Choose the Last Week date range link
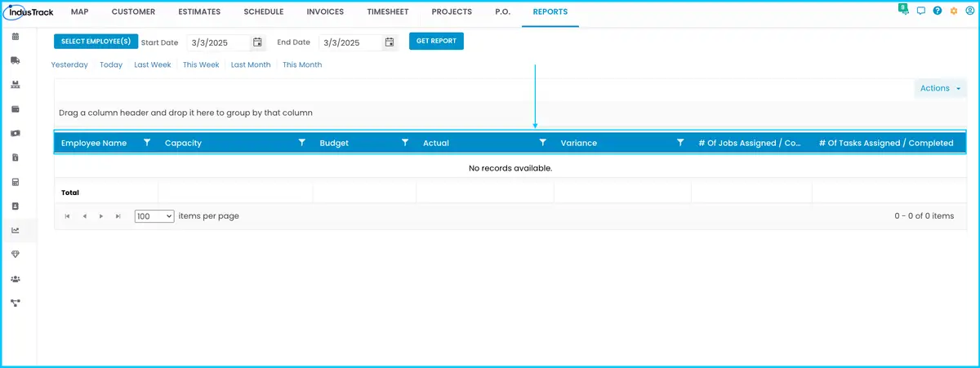The image size is (980, 368). click(153, 64)
